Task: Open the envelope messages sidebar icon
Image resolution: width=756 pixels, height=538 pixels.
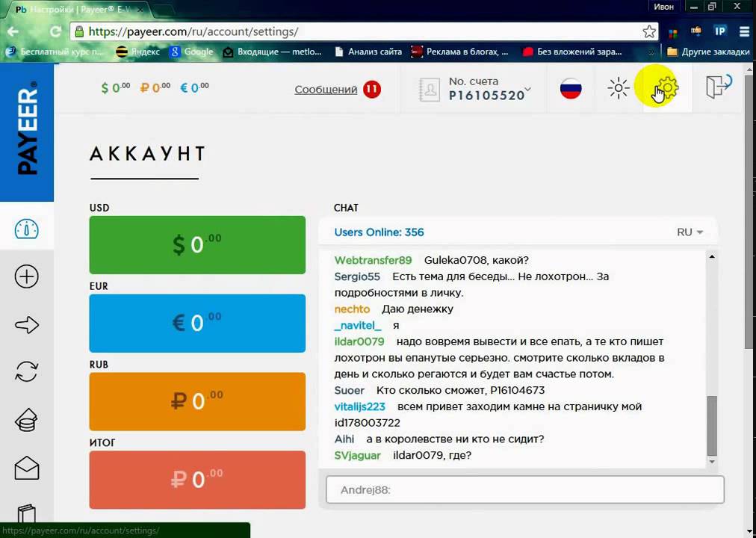Action: 26,468
